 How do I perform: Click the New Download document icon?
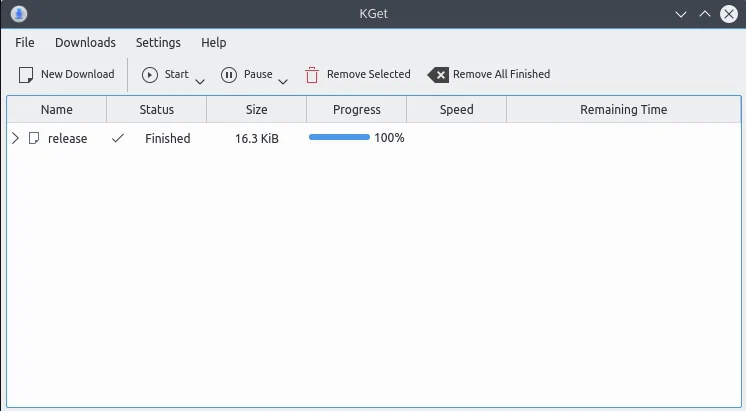coord(26,75)
